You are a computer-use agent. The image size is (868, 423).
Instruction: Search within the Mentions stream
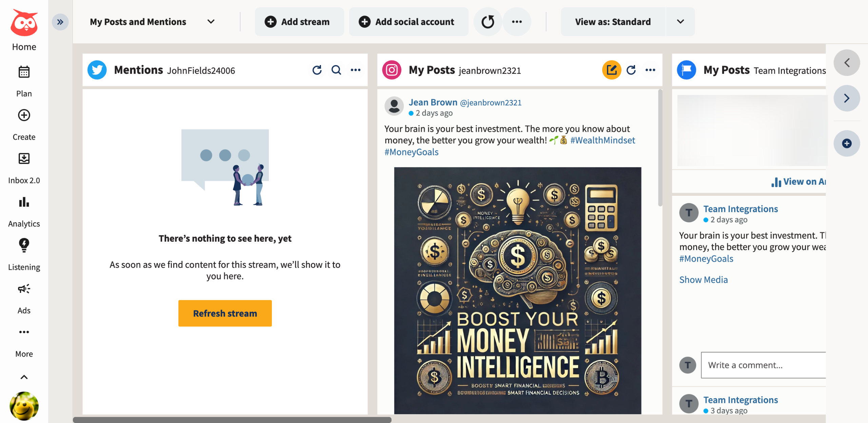pyautogui.click(x=336, y=70)
